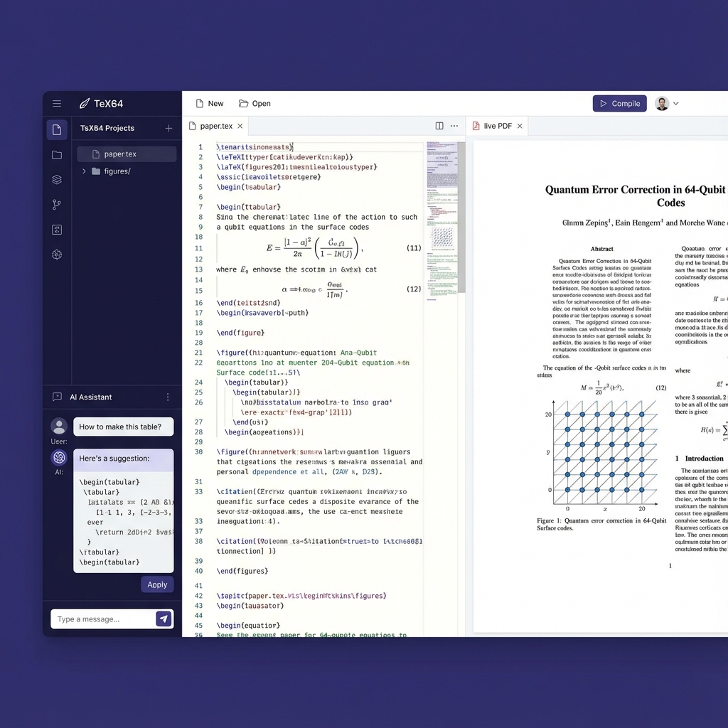
Task: Open the AI Assistant kebab menu
Action: tap(168, 397)
